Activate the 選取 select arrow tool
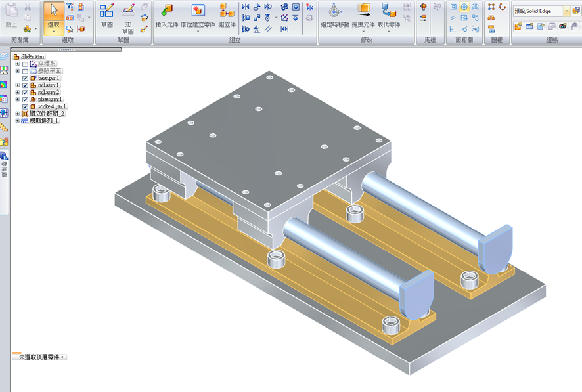 [x=54, y=11]
